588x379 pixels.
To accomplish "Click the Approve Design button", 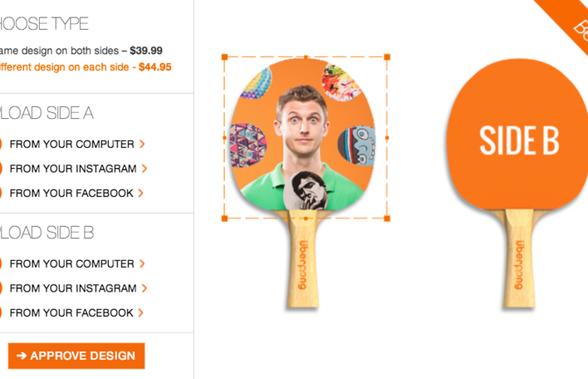I will 76,356.
